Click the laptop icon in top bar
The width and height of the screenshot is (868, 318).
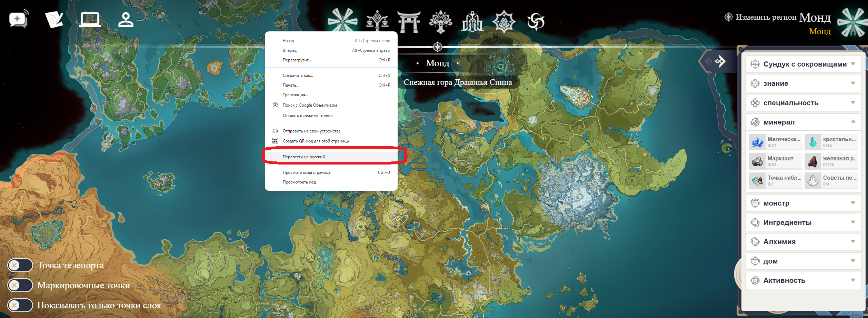pos(90,19)
